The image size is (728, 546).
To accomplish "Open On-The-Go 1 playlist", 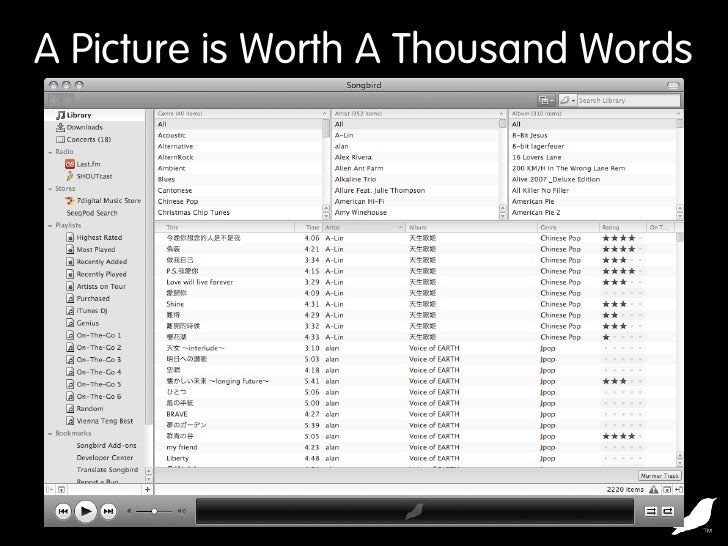I will pyautogui.click(x=94, y=335).
